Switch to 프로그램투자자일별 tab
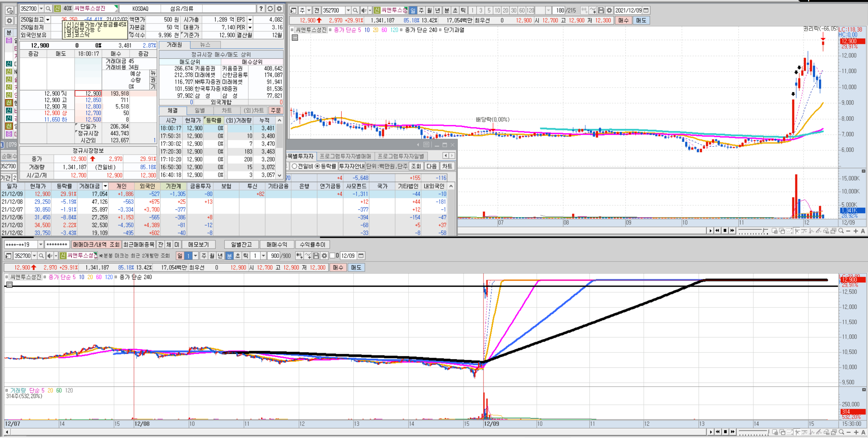This screenshot has width=868, height=438. (x=401, y=157)
